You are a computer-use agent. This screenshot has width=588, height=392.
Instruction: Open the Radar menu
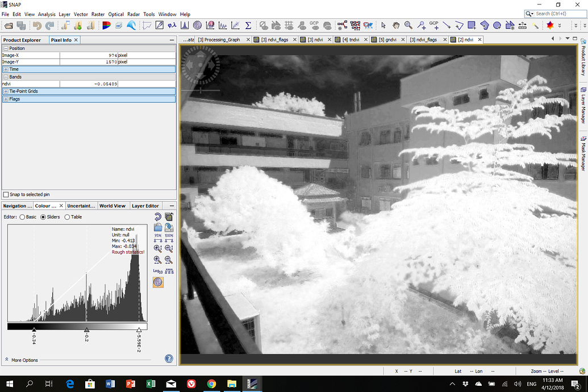(133, 14)
